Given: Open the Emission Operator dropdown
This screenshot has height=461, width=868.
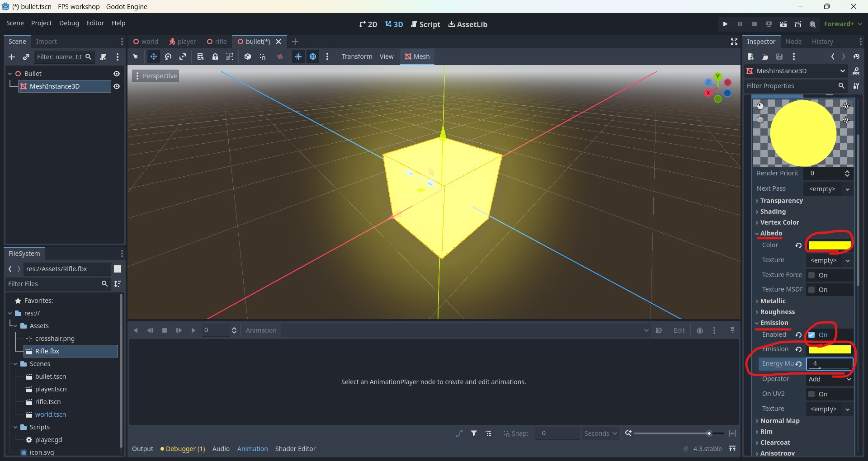Looking at the screenshot, I should (830, 379).
